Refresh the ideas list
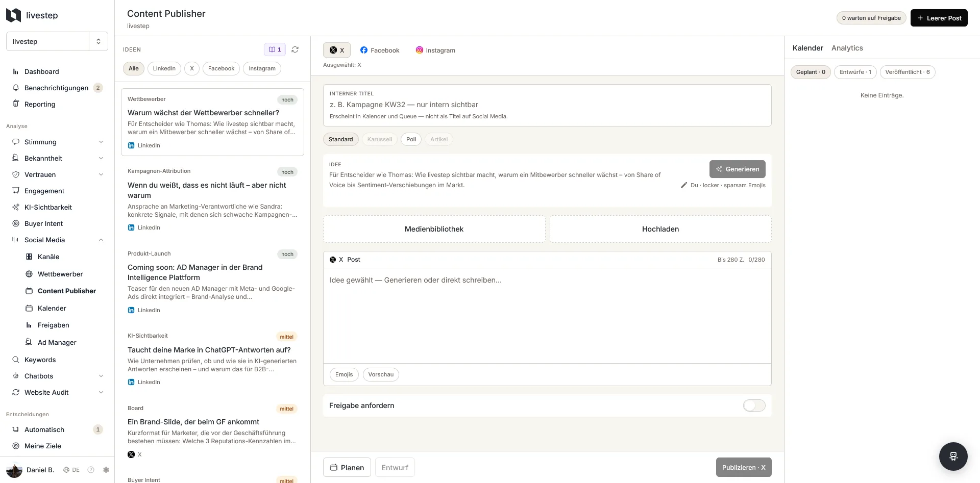 [x=295, y=49]
